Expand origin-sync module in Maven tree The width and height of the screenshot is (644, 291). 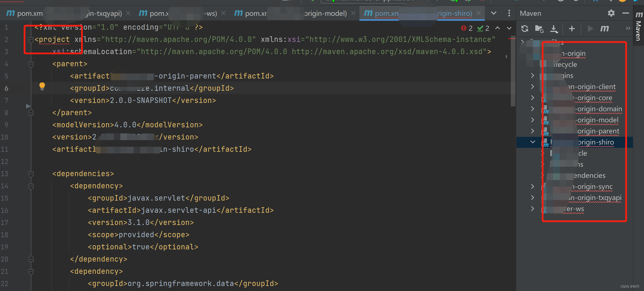click(x=532, y=186)
